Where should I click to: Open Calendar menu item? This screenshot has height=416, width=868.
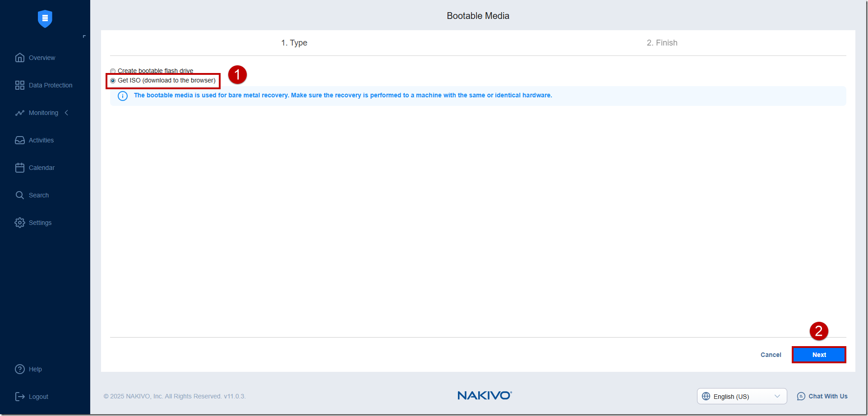coord(42,168)
